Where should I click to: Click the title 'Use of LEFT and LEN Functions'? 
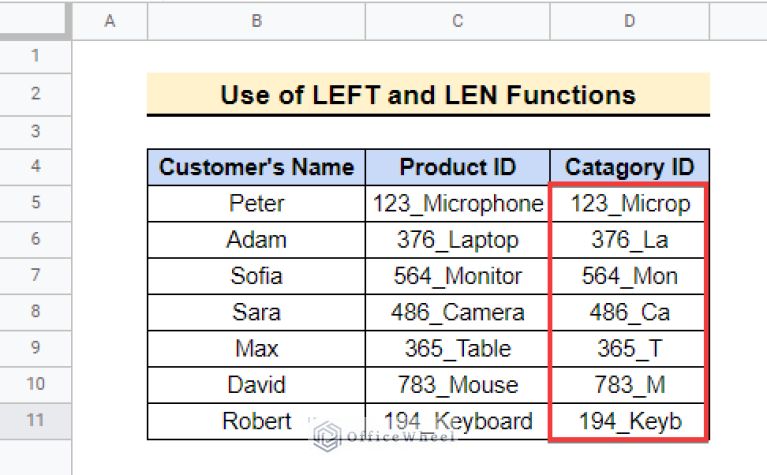[x=428, y=94]
